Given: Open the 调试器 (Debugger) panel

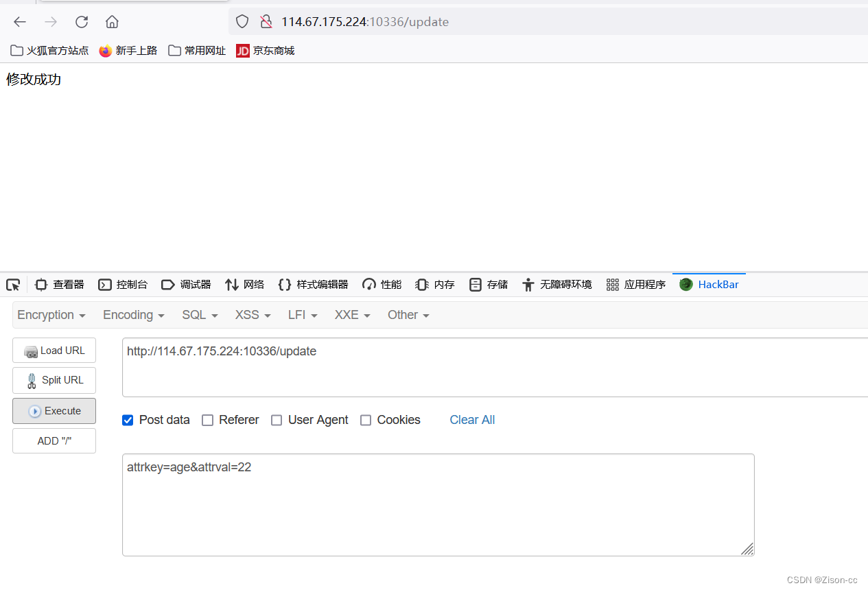Looking at the screenshot, I should click(186, 284).
